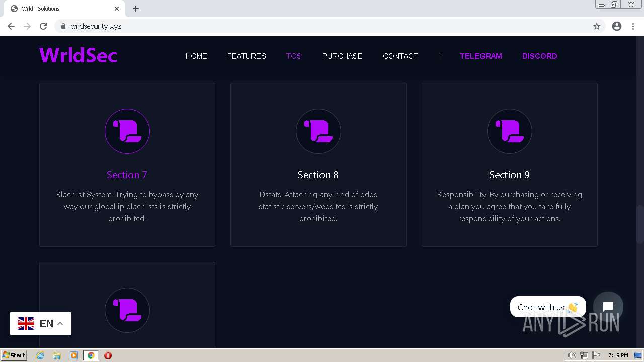Image resolution: width=644 pixels, height=362 pixels.
Task: Click the Chrome taskbar icon
Action: coord(91,355)
